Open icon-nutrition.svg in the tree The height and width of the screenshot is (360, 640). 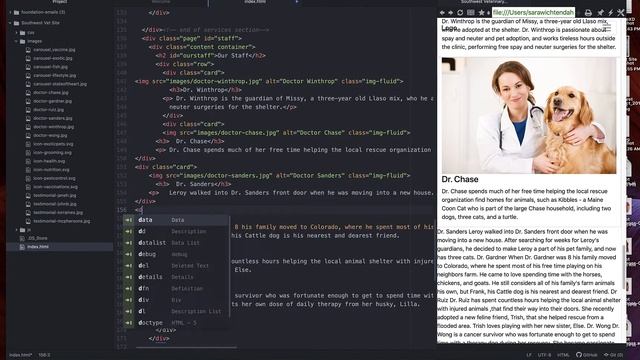(51, 170)
